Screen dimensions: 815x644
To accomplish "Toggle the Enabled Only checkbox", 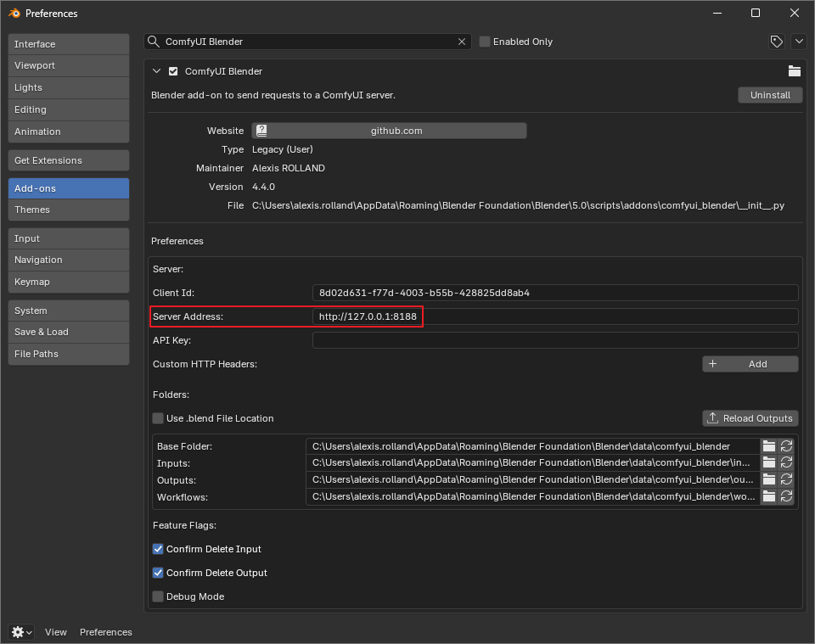I will (485, 42).
